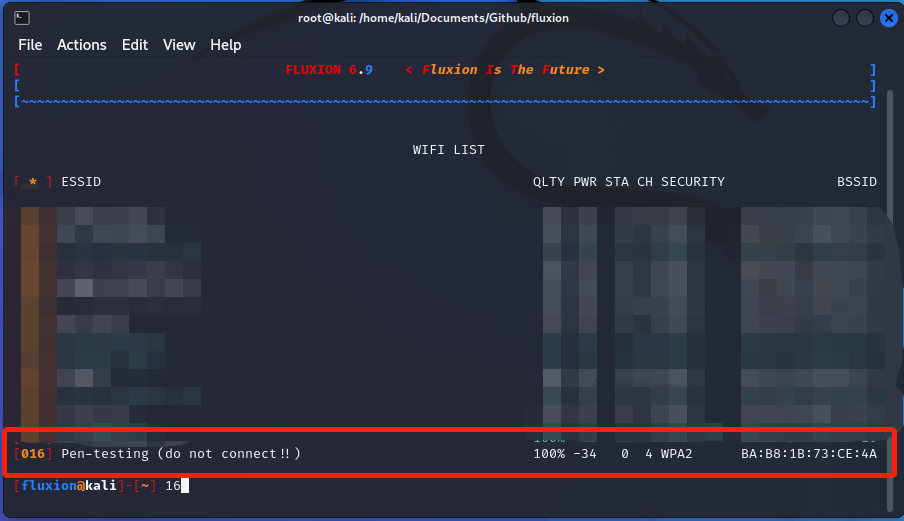
Task: Click the terminal icon in title bar
Action: [22, 18]
